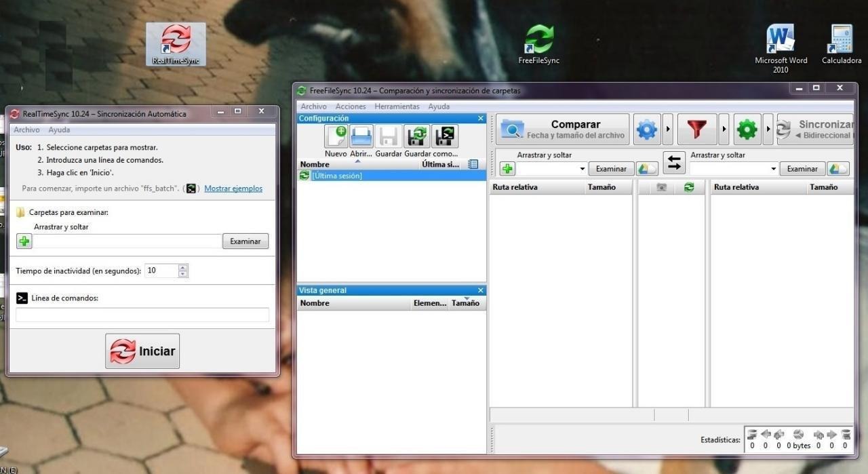Screen dimensions: 868x474
Task: Add folder pair with left green plus in FreeFileSync
Action: coord(507,169)
